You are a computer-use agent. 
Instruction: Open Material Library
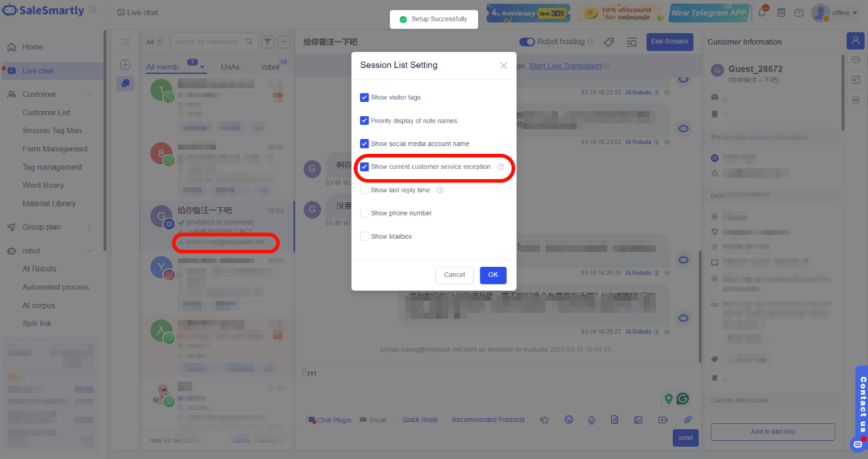coord(49,203)
